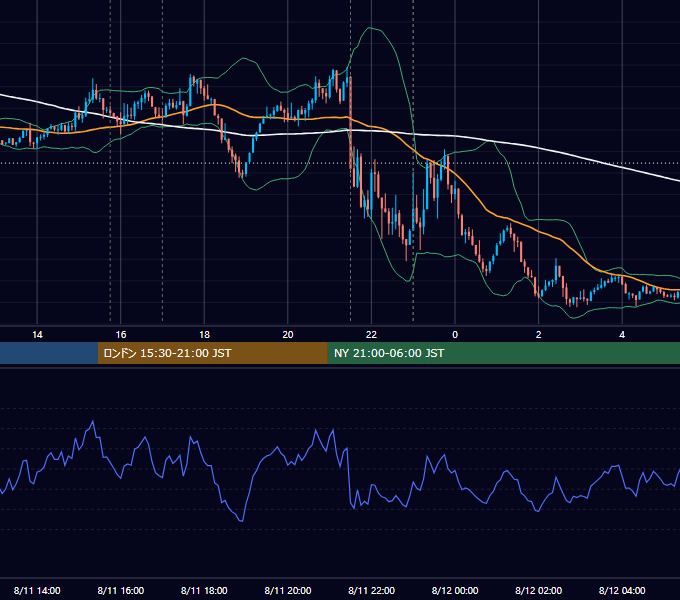This screenshot has width=680, height=600.
Task: Click the ロンドン 15:30-21:00 JST session bar
Action: pyautogui.click(x=212, y=353)
